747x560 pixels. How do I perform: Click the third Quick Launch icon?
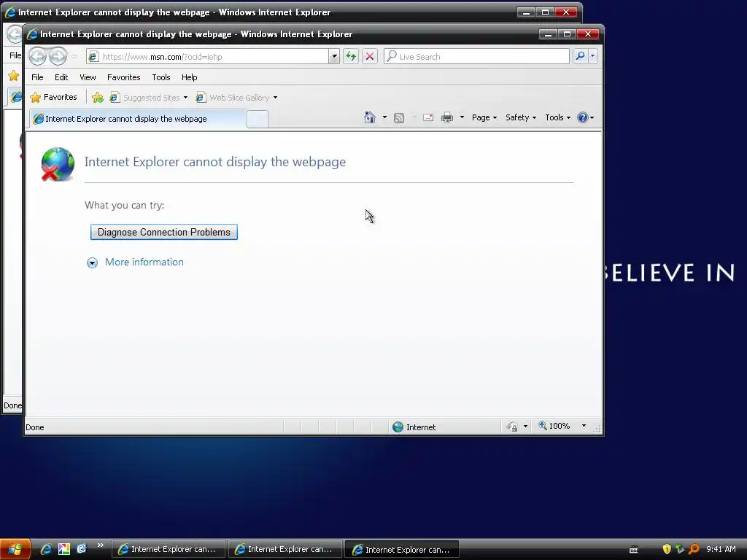pos(82,549)
